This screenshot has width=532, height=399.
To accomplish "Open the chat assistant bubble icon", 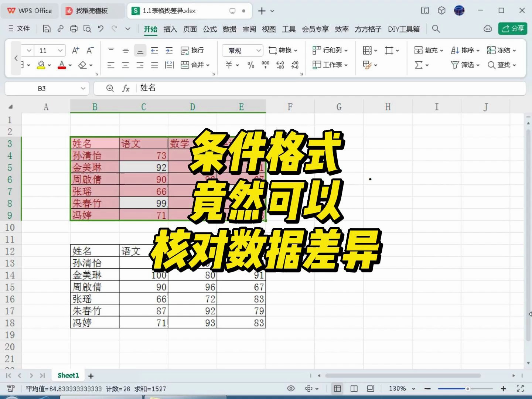I will pos(488,29).
